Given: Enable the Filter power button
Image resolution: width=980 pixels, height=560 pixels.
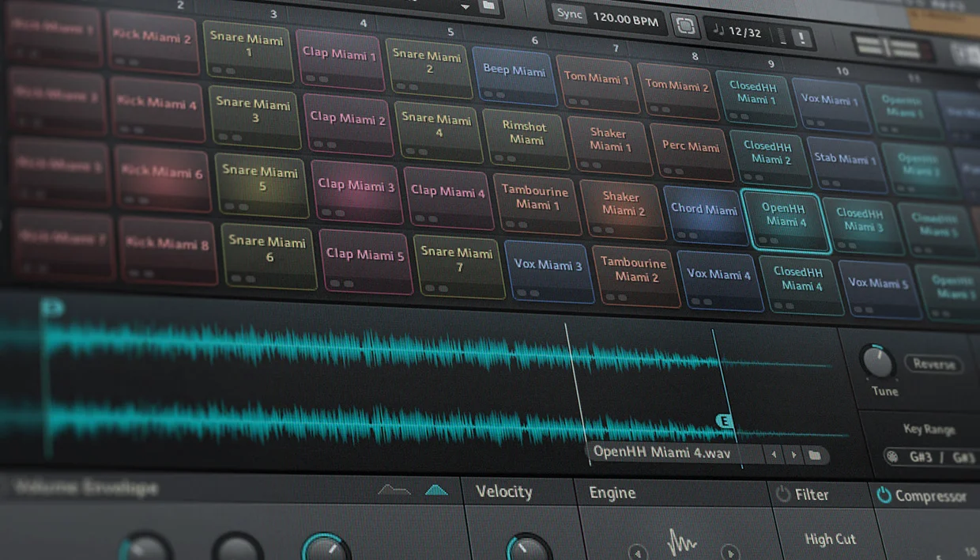Looking at the screenshot, I should (783, 494).
